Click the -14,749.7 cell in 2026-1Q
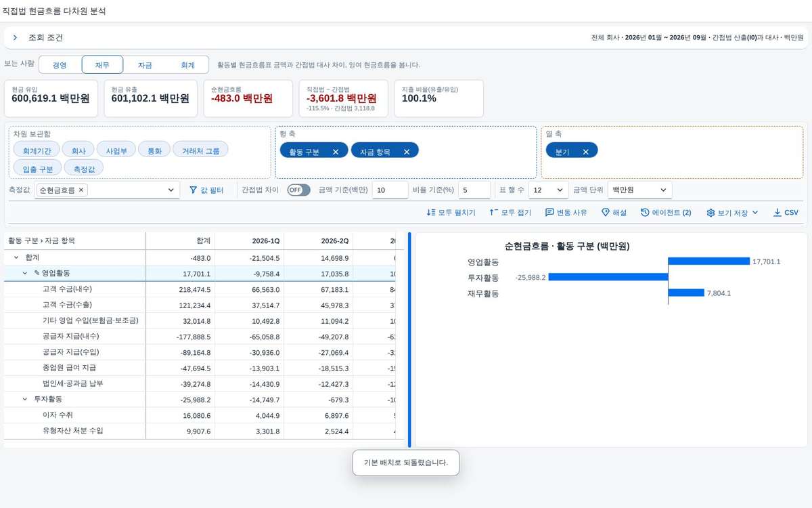Screen dimensions: 812x508 pos(251,399)
